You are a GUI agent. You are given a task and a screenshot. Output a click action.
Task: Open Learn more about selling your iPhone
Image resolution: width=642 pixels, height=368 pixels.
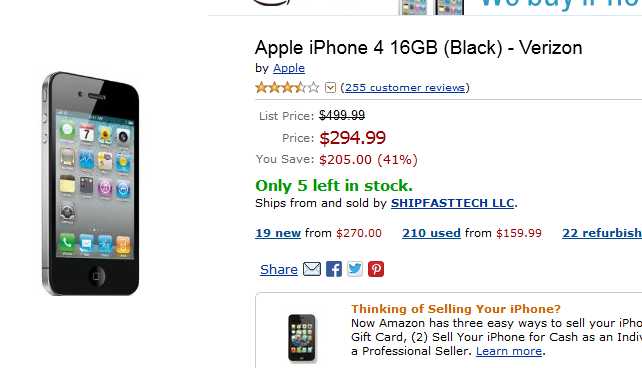click(509, 351)
